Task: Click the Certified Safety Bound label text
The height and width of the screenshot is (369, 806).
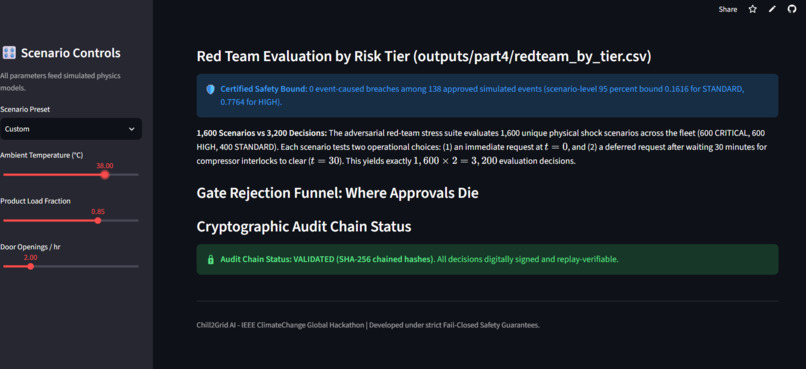Action: [x=263, y=89]
